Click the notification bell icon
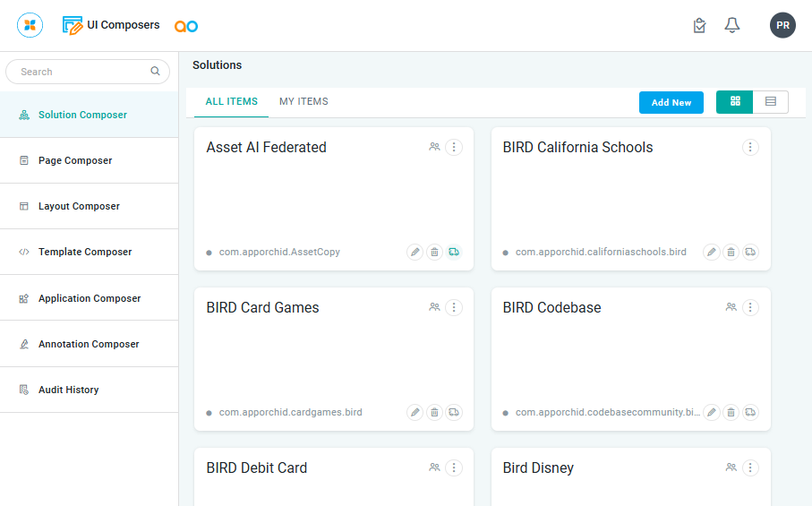812x506 pixels. coord(731,25)
